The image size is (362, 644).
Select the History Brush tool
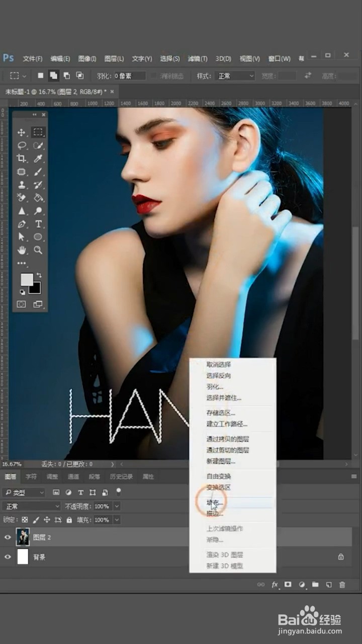[38, 185]
